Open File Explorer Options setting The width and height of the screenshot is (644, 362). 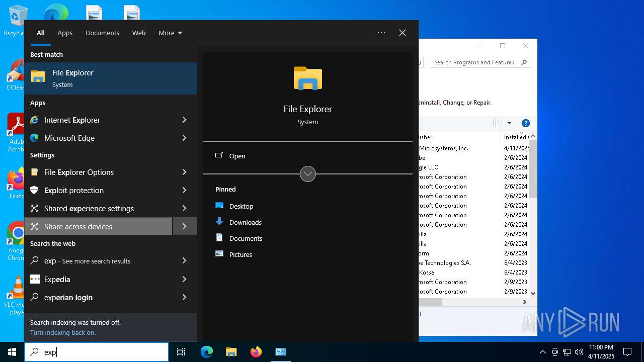pyautogui.click(x=99, y=172)
